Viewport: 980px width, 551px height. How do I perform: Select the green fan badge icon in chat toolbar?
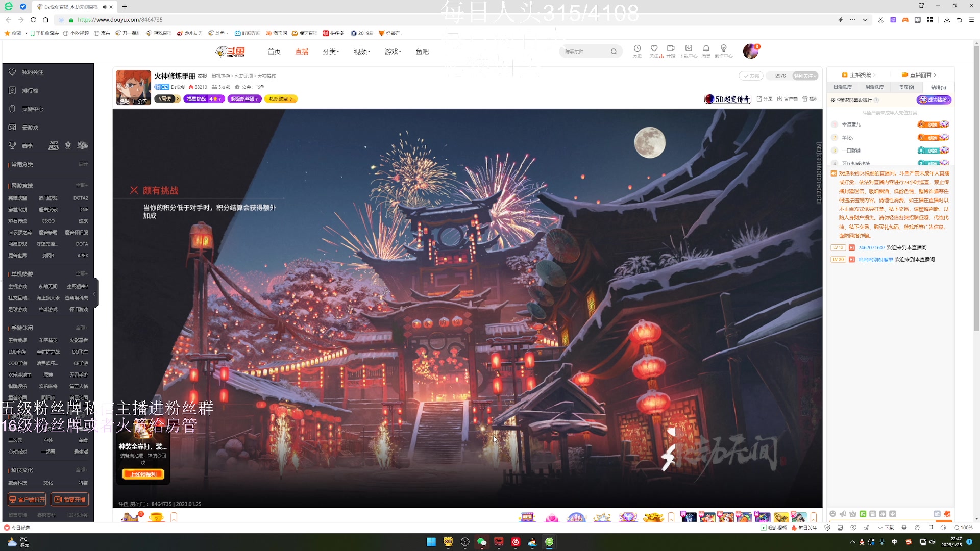click(x=863, y=514)
